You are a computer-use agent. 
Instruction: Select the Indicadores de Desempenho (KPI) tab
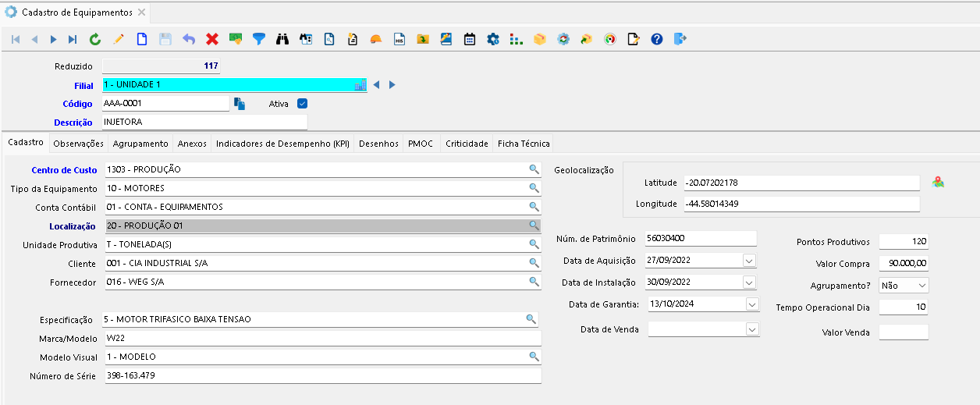(x=282, y=144)
